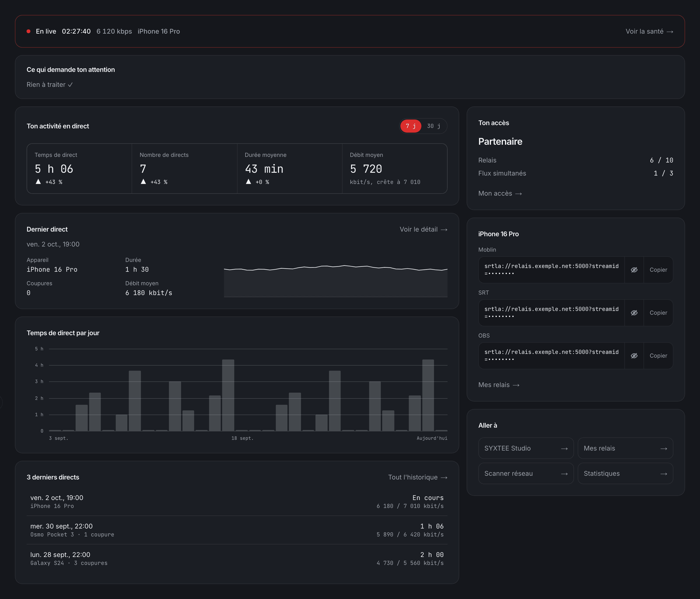
Task: Switch activity range to 7 j
Action: point(410,126)
